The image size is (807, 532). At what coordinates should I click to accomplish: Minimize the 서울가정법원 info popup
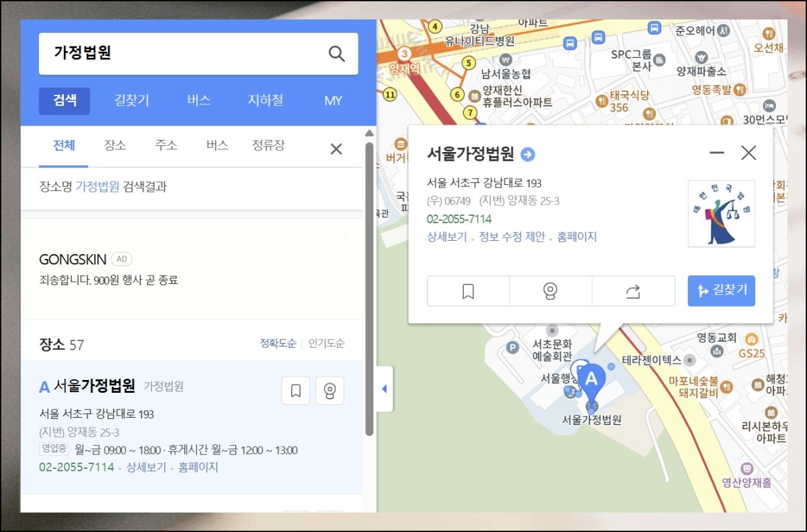pyautogui.click(x=717, y=153)
